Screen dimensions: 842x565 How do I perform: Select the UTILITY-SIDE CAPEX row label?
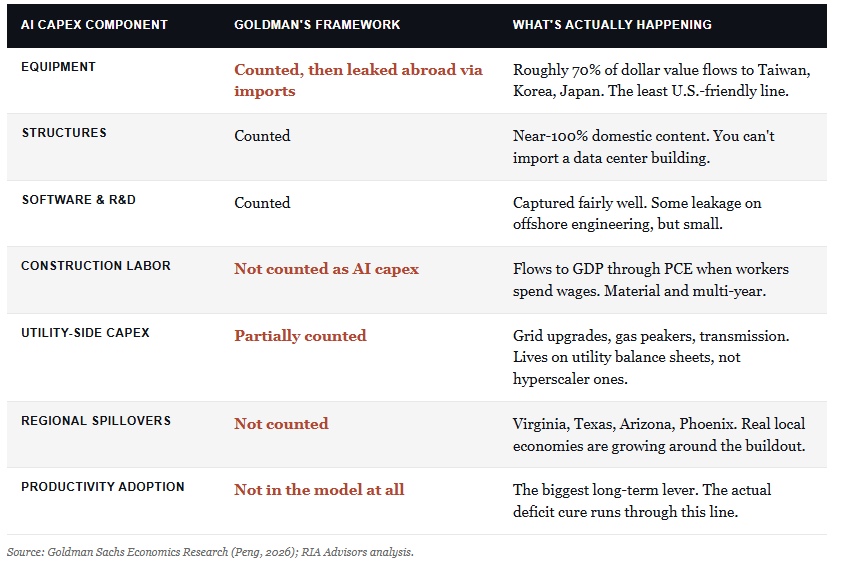click(x=85, y=332)
